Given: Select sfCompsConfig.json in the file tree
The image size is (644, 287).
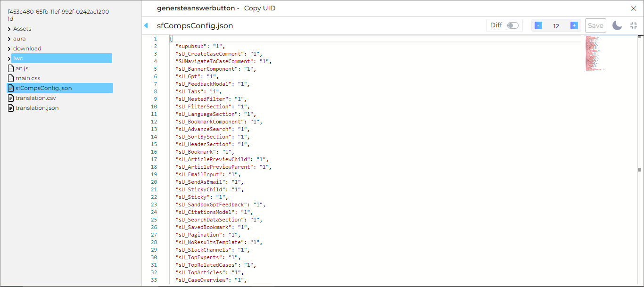Looking at the screenshot, I should 43,88.
